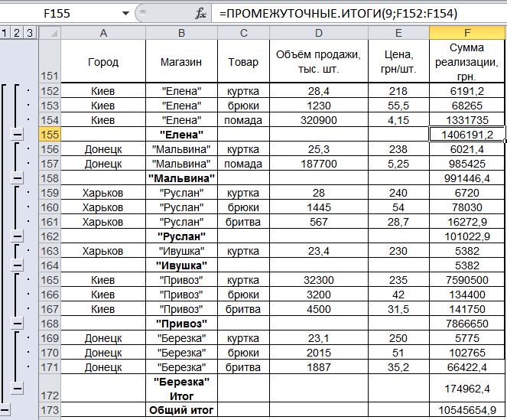
Task: Open the Name Box dropdown arrow
Action: (x=125, y=14)
